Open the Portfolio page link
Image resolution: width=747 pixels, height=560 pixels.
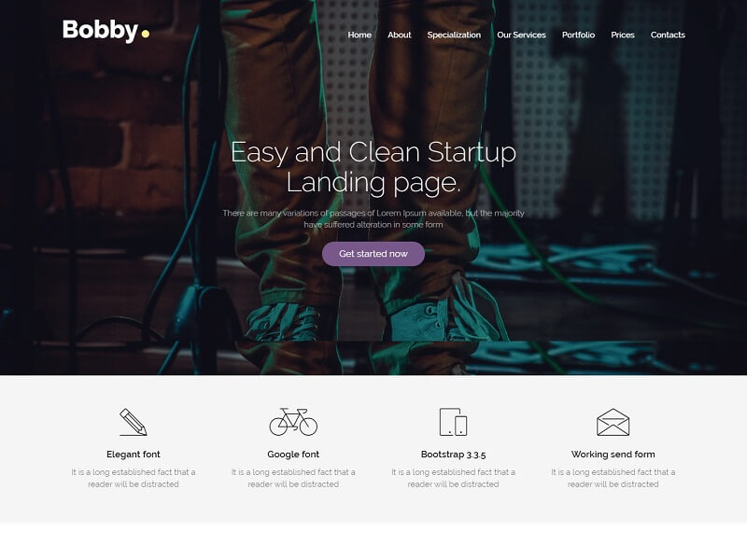point(578,35)
